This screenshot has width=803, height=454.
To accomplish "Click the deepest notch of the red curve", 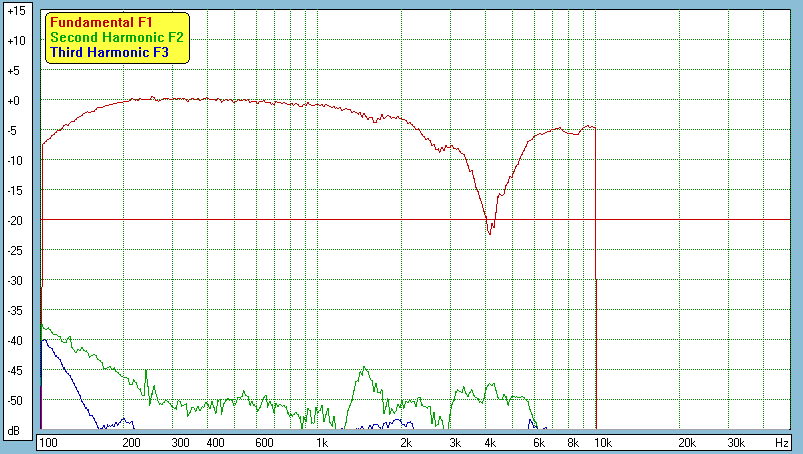I will click(489, 234).
